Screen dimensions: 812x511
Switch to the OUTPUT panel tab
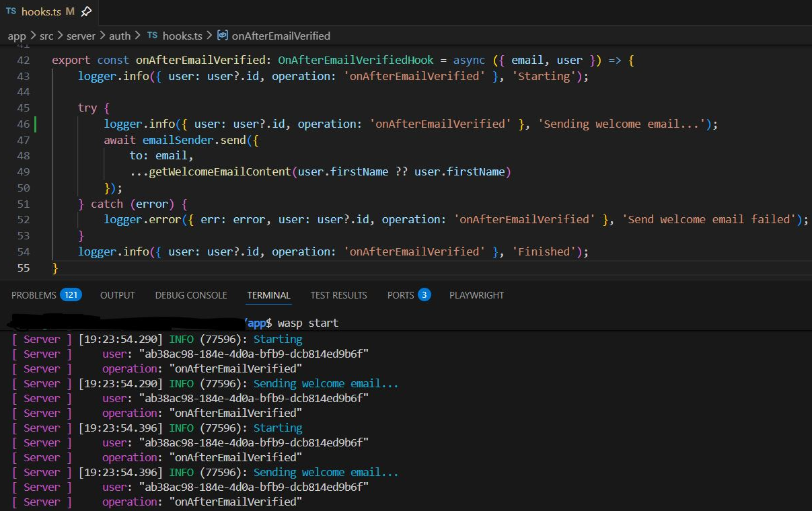[118, 295]
